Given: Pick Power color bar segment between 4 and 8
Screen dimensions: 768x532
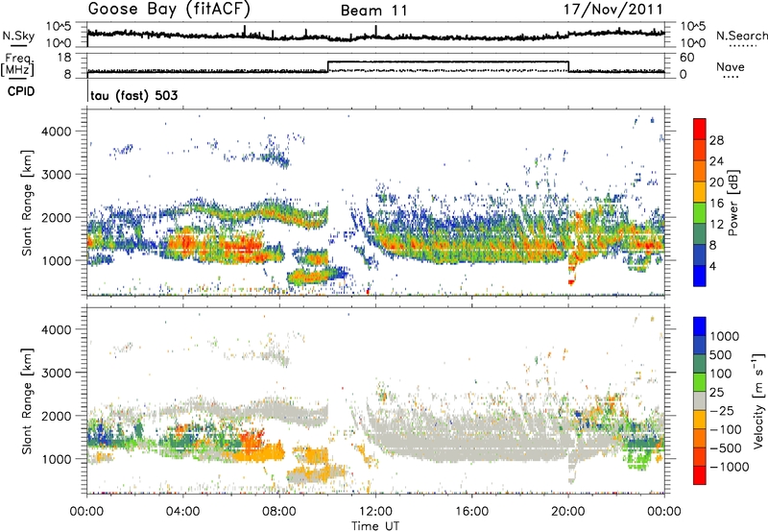Looking at the screenshot, I should click(x=700, y=255).
